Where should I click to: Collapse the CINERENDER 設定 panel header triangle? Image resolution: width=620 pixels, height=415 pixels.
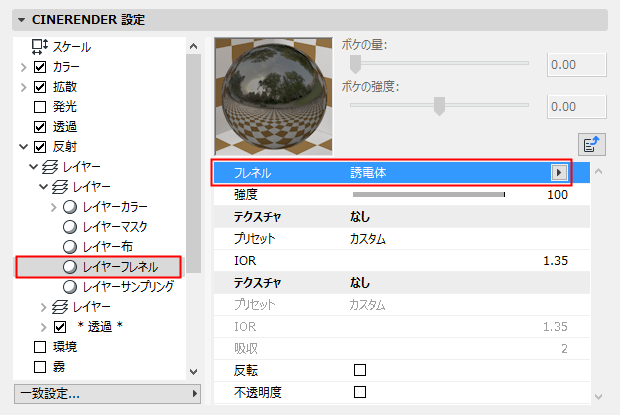tap(21, 20)
